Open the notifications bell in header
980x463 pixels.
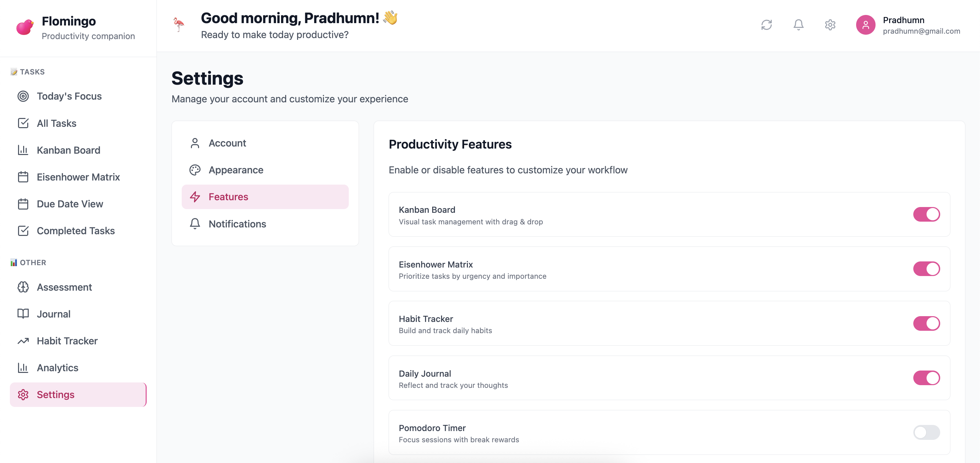pos(798,25)
